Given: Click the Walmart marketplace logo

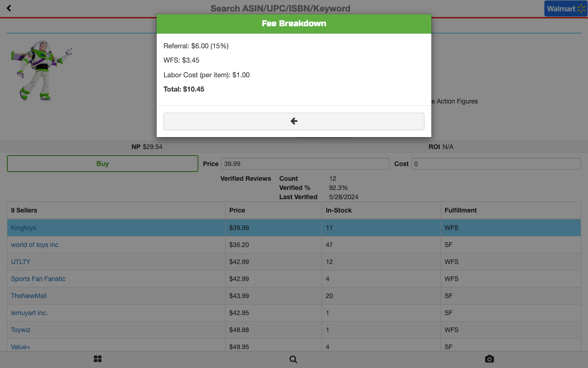Looking at the screenshot, I should click(566, 9).
